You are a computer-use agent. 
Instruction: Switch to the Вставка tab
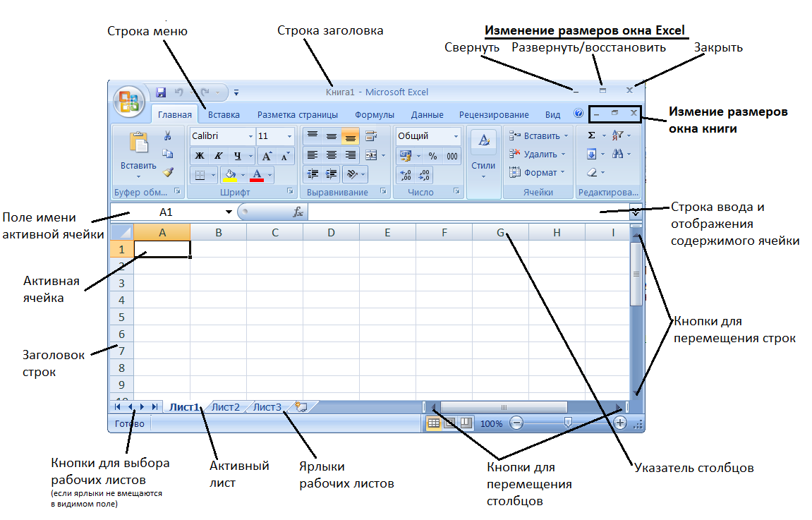tap(224, 115)
